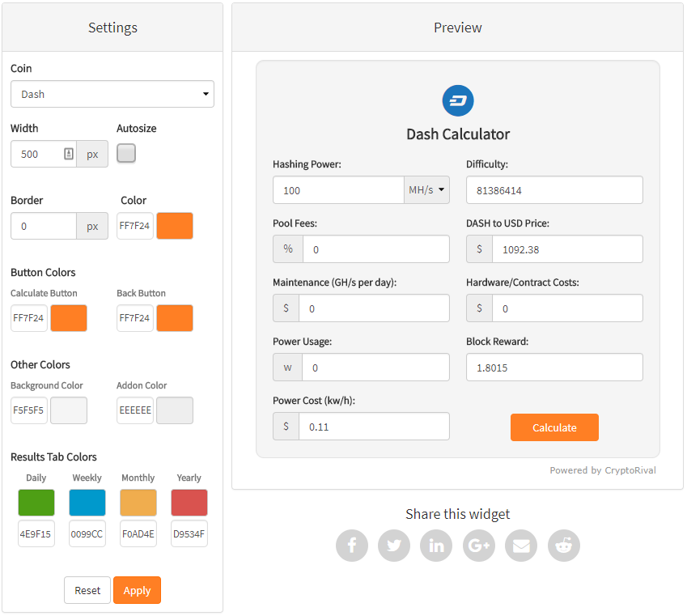The height and width of the screenshot is (616, 687).
Task: Click the Addon Color hex field EEEEEE
Action: (x=135, y=410)
